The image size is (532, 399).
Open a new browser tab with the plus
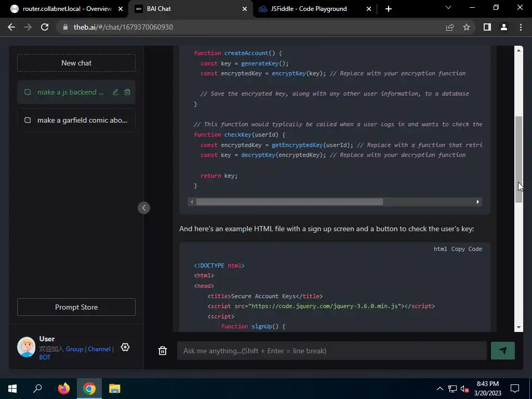tap(389, 9)
